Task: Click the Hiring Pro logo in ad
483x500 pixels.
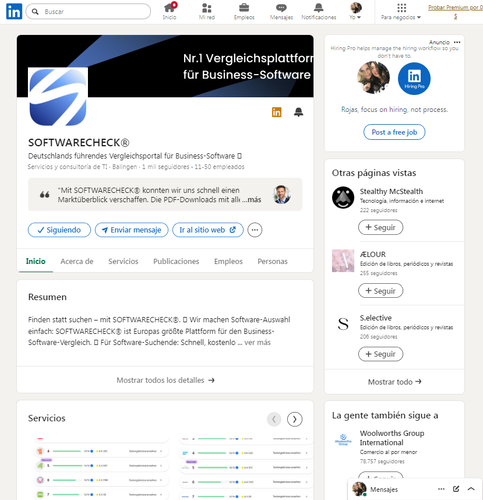Action: pos(414,78)
